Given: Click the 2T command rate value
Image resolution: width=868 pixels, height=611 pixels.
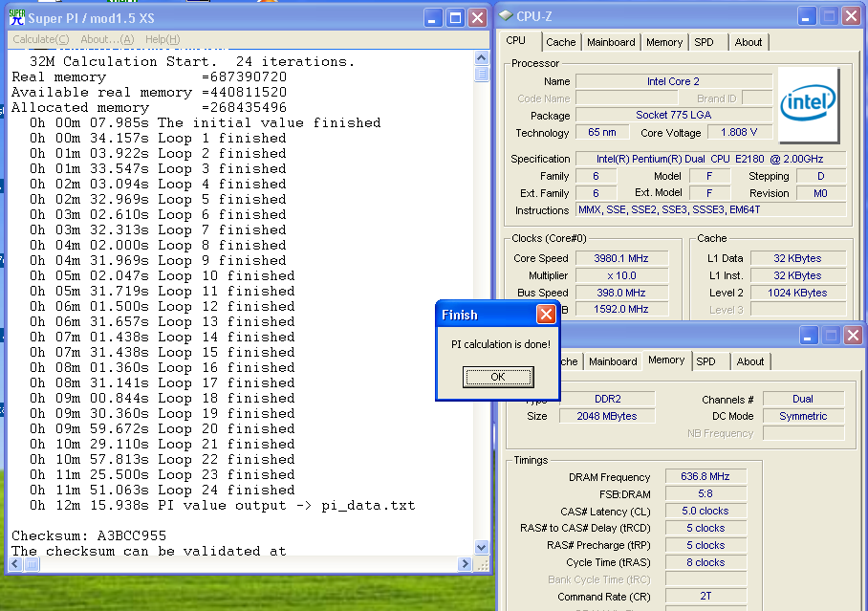Looking at the screenshot, I should pos(705,596).
